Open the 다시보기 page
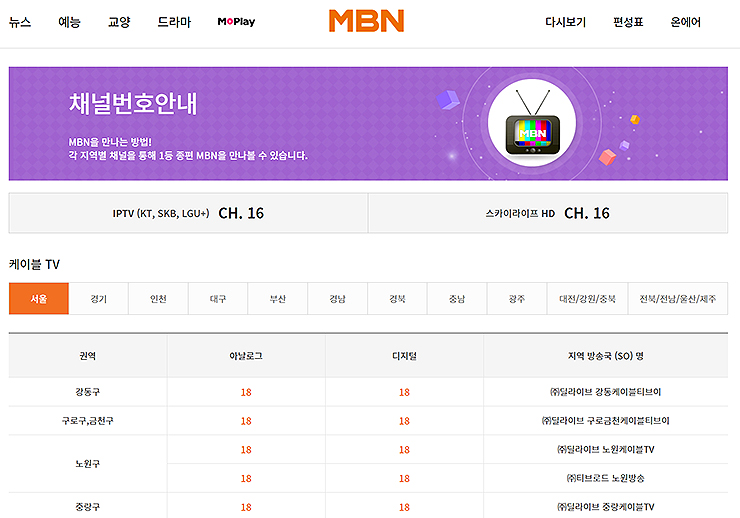This screenshot has width=740, height=518. (x=565, y=22)
